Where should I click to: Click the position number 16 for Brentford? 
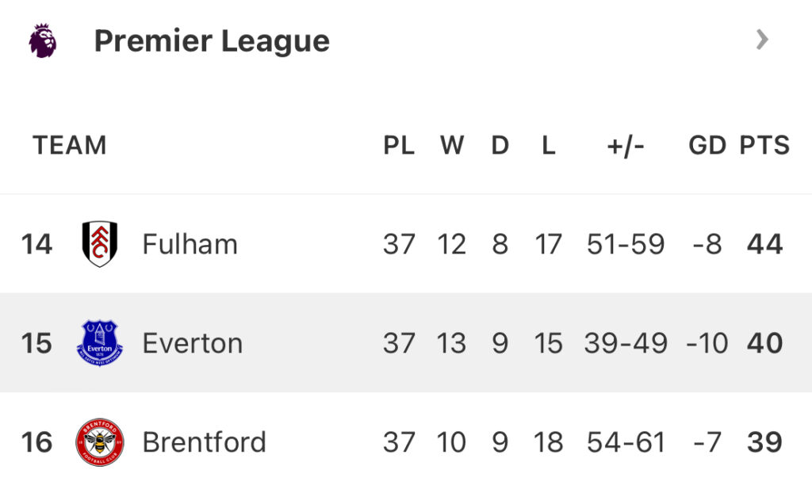[36, 442]
